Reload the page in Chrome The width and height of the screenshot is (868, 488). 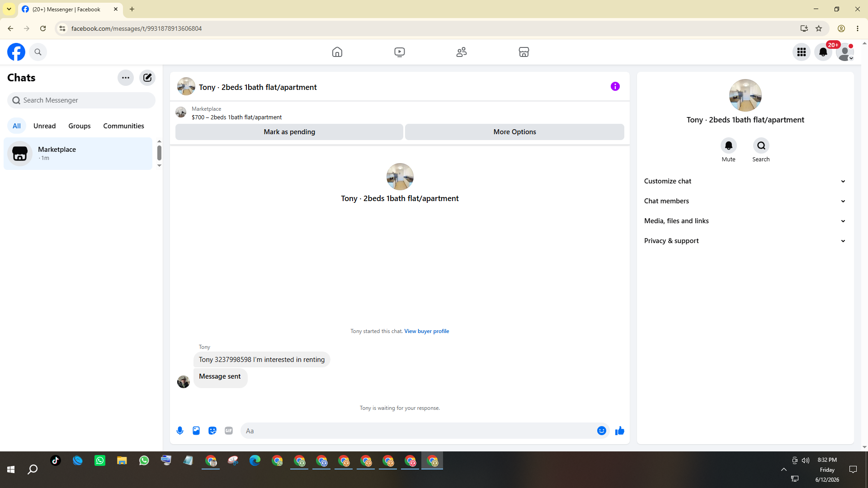[x=43, y=28]
